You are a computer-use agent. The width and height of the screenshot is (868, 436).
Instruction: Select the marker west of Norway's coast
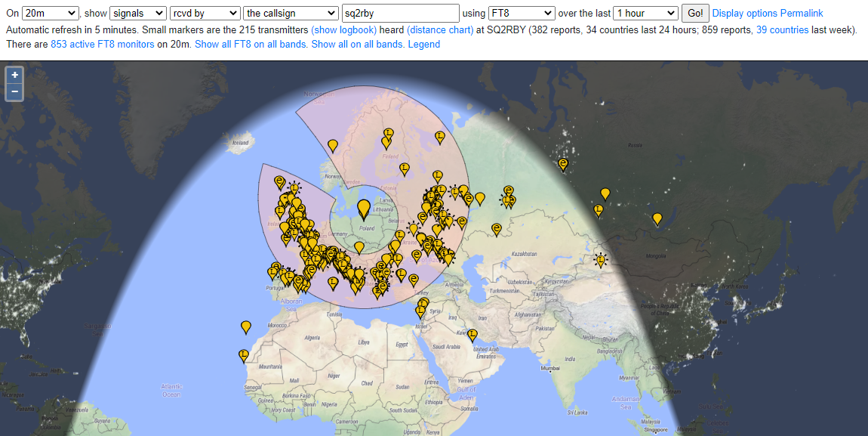coord(332,144)
